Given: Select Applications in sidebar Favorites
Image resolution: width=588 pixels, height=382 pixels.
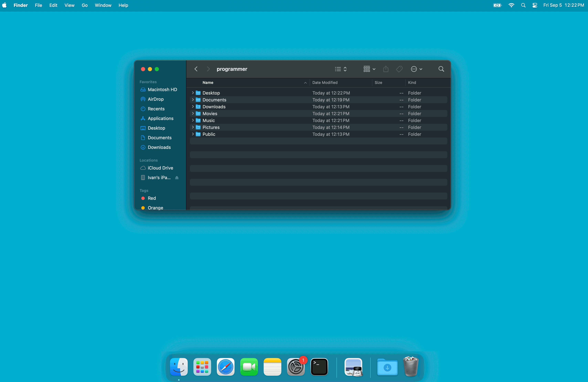Looking at the screenshot, I should pos(160,118).
